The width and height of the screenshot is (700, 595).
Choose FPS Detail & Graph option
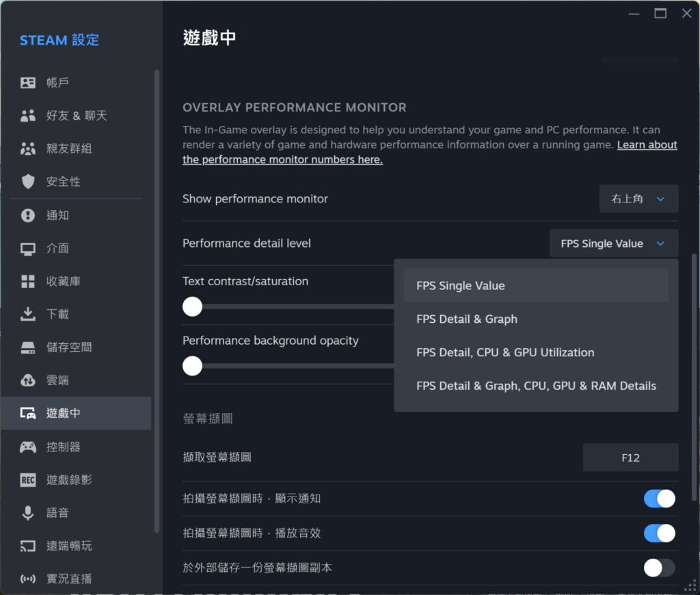click(467, 319)
